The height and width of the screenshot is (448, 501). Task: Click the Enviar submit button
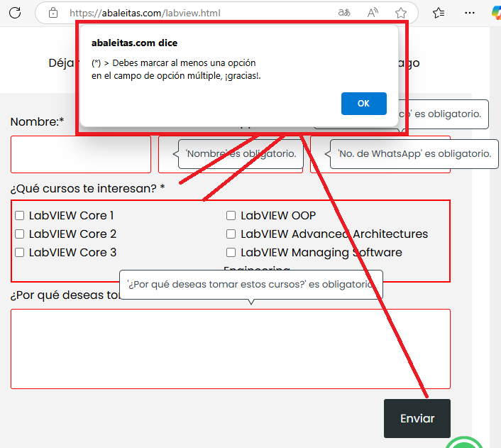pos(417,418)
